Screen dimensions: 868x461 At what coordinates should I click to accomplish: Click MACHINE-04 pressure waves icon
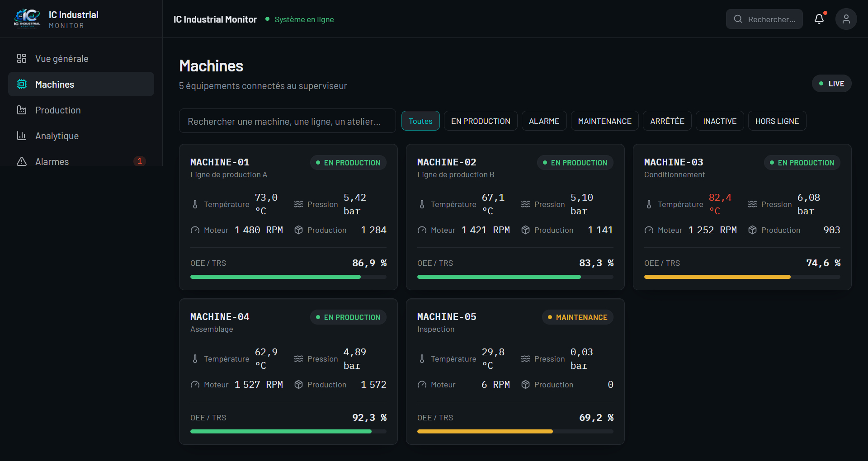pos(298,359)
